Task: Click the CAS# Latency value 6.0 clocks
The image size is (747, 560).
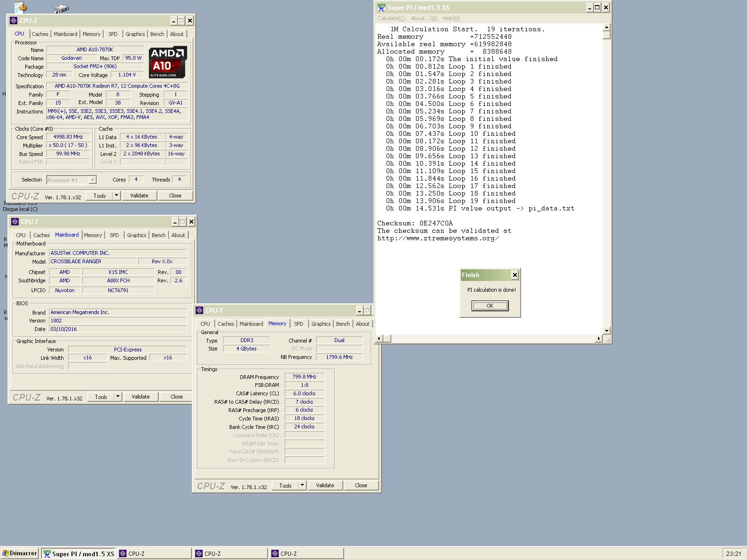Action: coord(304,393)
